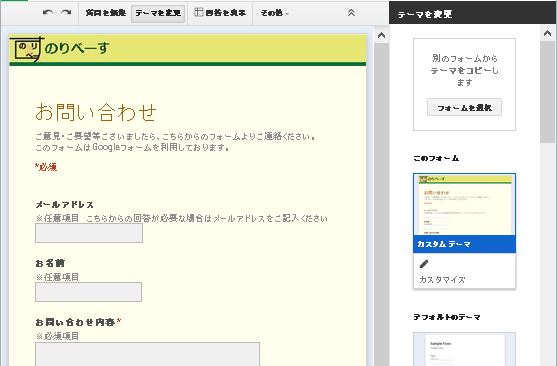Click the お問い合わせ内容 text area
Image resolution: width=557 pixels, height=366 pixels.
click(x=147, y=354)
